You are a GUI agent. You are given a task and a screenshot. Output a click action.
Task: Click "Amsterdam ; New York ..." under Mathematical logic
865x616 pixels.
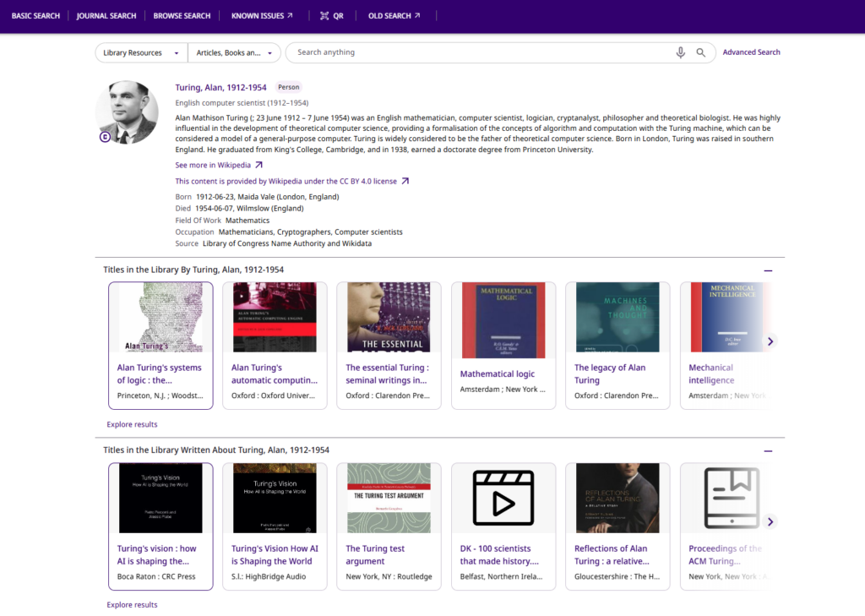point(503,390)
